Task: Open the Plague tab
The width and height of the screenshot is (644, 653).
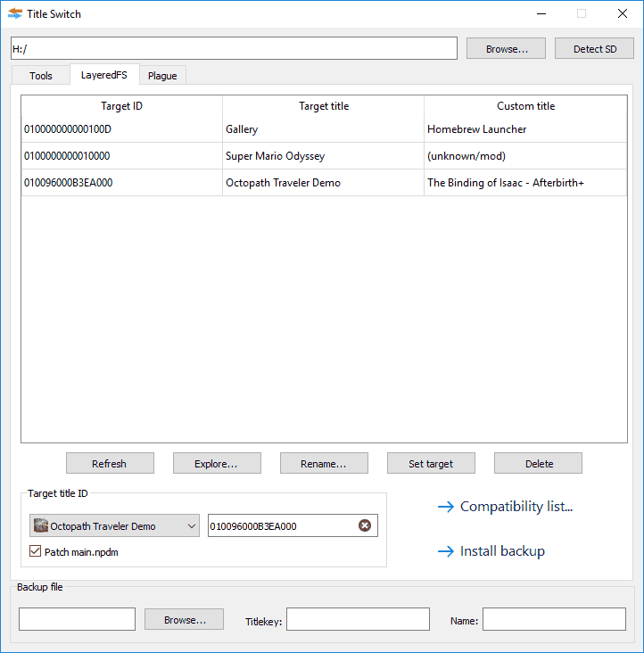Action: pos(162,75)
